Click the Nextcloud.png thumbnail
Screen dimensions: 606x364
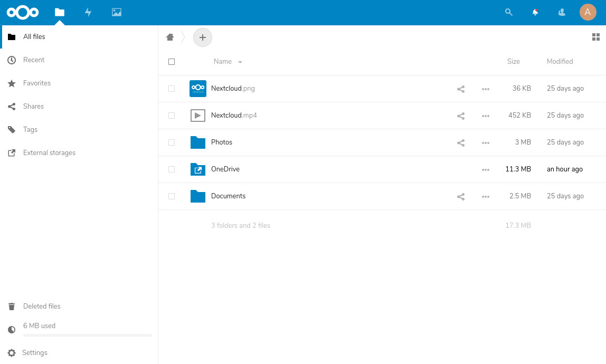198,89
